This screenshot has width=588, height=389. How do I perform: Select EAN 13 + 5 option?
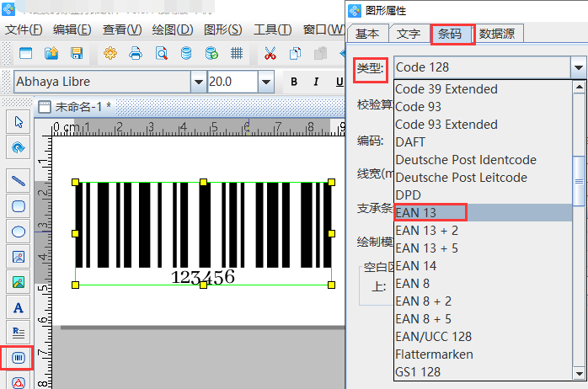coord(483,248)
